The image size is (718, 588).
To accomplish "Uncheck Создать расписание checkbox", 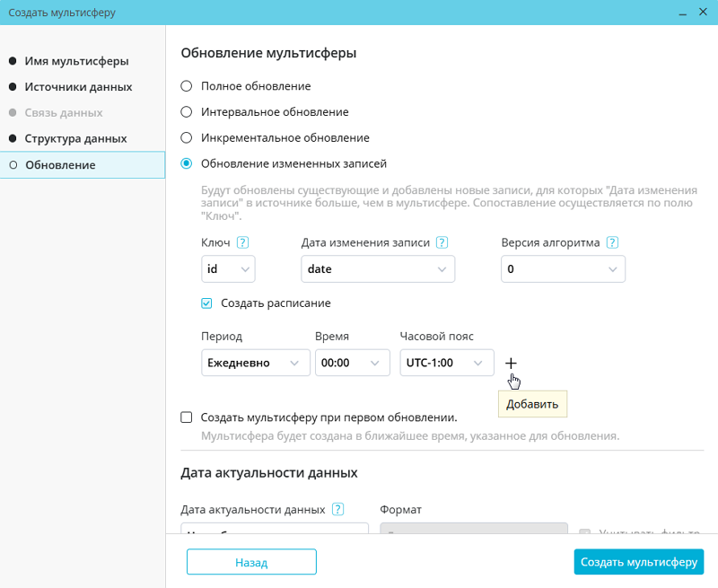I will click(207, 303).
